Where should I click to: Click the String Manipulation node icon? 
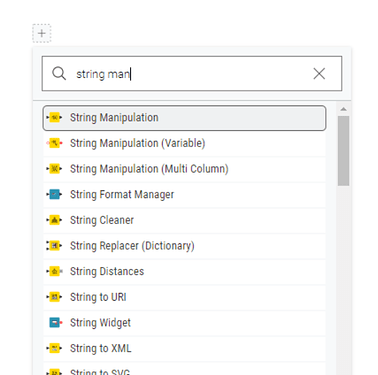coord(54,117)
